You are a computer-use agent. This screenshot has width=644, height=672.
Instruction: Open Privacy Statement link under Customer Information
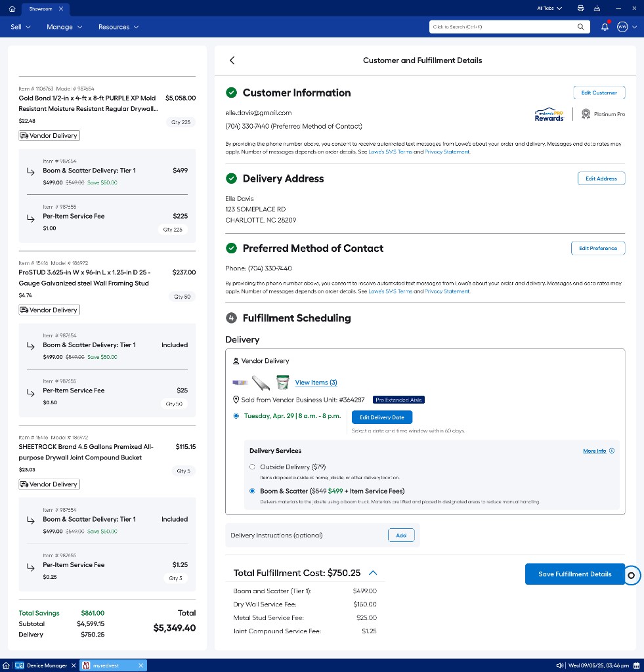(x=447, y=152)
